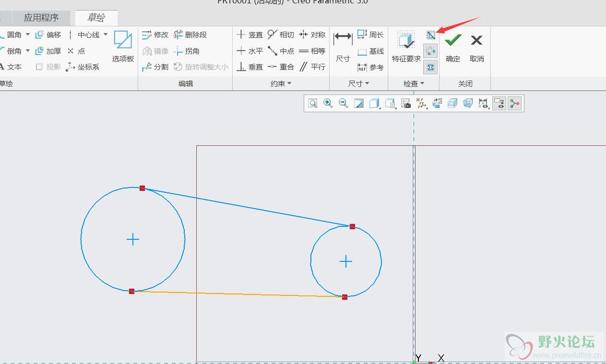Expand the 圆角 fillet dropdown arrow
The width and height of the screenshot is (606, 364).
28,35
